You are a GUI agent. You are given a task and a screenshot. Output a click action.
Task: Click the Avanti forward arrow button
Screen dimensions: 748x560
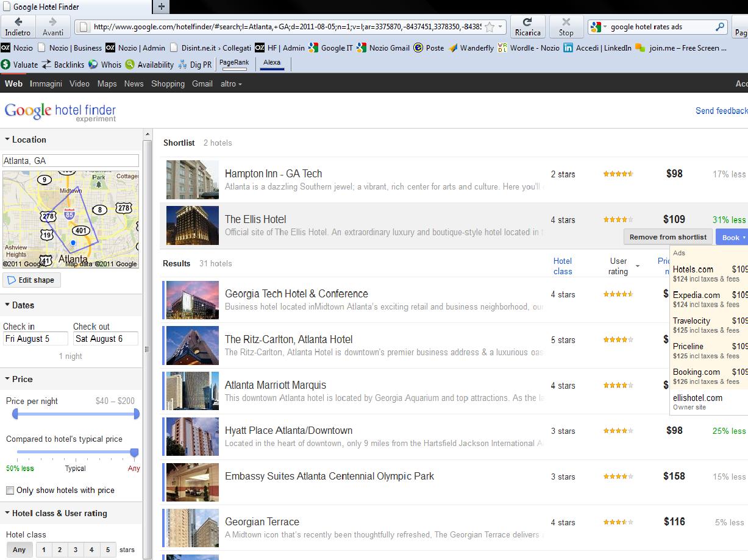tap(53, 27)
